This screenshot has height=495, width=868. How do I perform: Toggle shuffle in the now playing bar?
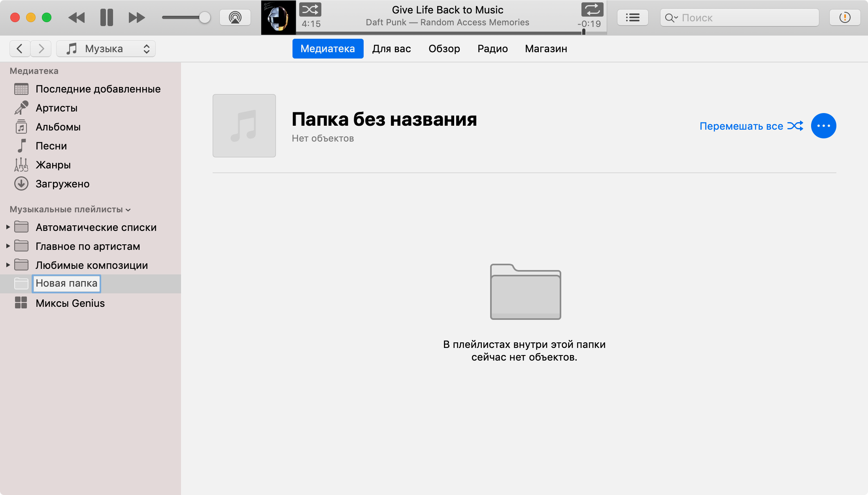coord(310,9)
